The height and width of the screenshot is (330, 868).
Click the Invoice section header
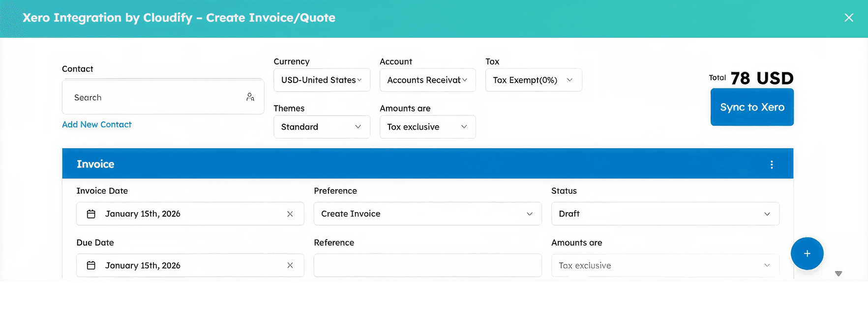(x=427, y=164)
